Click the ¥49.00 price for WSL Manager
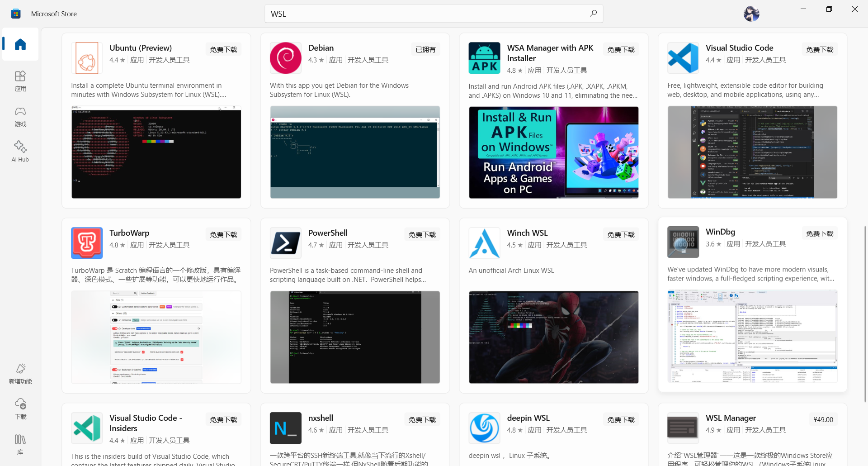The image size is (868, 466). click(x=823, y=419)
